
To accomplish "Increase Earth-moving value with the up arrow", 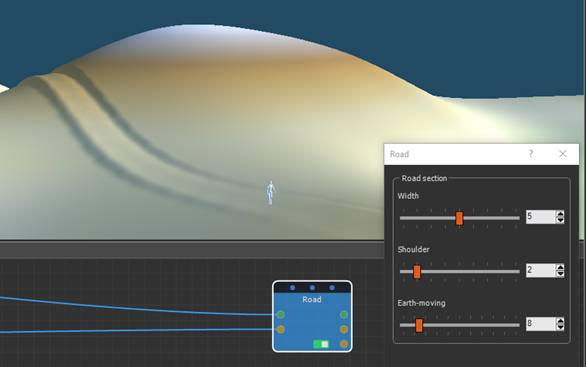I will (560, 321).
